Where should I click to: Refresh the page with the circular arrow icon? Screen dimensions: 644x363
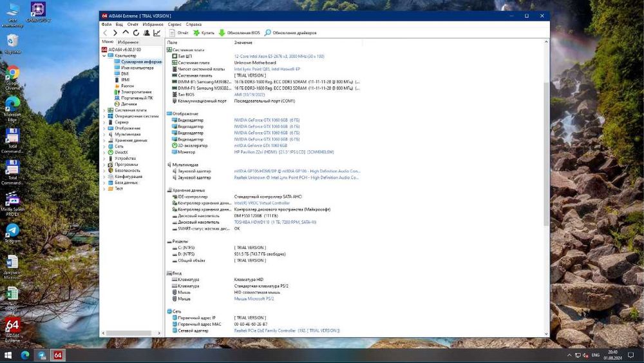click(136, 33)
